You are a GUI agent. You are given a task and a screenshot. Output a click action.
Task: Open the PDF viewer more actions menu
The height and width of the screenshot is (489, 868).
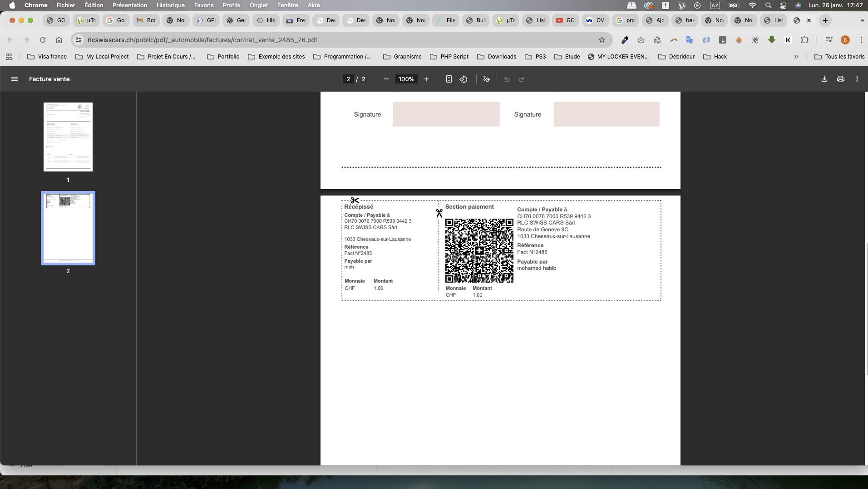pos(857,79)
